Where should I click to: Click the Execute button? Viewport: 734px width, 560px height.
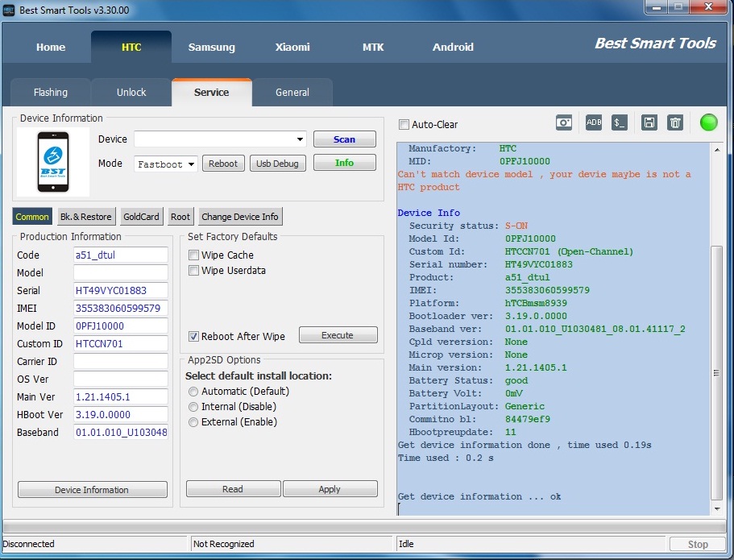[338, 335]
